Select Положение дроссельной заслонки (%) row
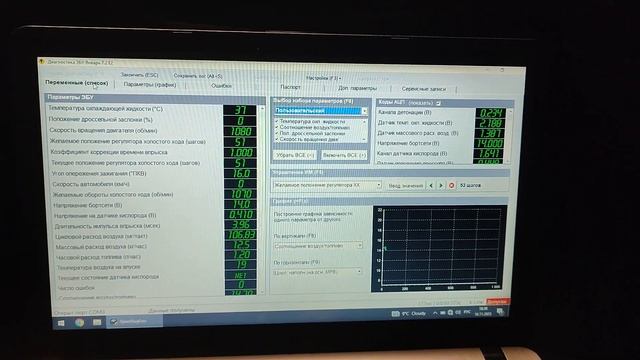This screenshot has height=360, width=640. [152, 120]
